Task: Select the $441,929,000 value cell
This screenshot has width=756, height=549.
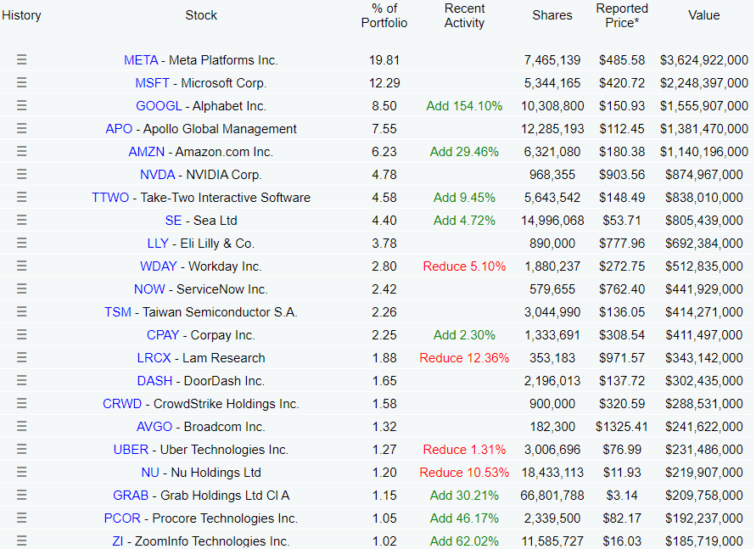Action: pos(704,289)
